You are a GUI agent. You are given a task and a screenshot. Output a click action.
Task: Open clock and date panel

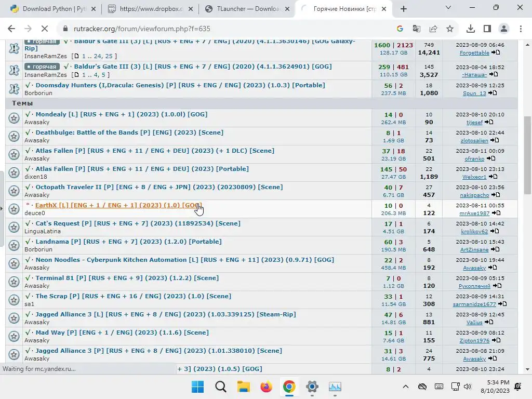(496, 387)
